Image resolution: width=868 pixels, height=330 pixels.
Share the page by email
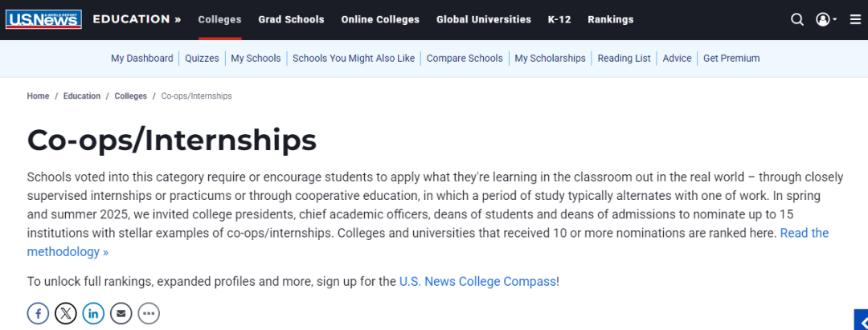(121, 313)
